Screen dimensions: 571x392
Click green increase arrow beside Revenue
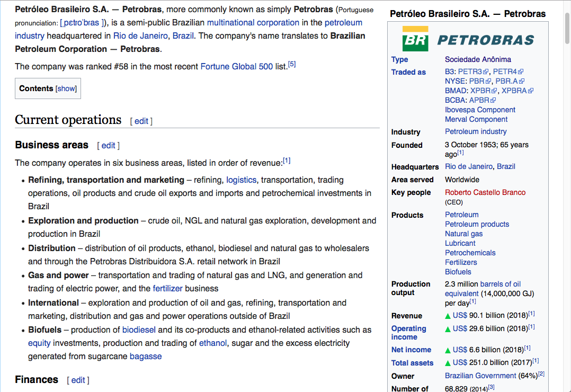[x=448, y=316]
